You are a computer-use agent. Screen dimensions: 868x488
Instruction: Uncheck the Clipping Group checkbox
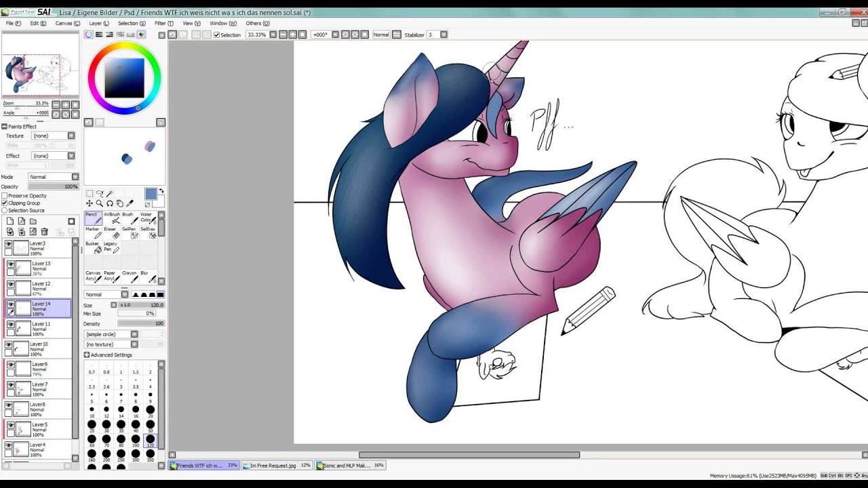click(x=5, y=203)
